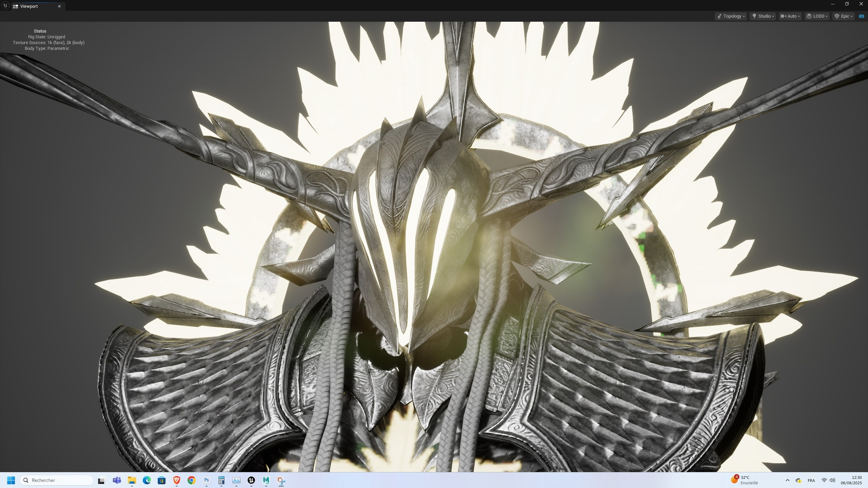The image size is (868, 488).
Task: Minimize the Unreal Engine window
Action: tap(832, 4)
